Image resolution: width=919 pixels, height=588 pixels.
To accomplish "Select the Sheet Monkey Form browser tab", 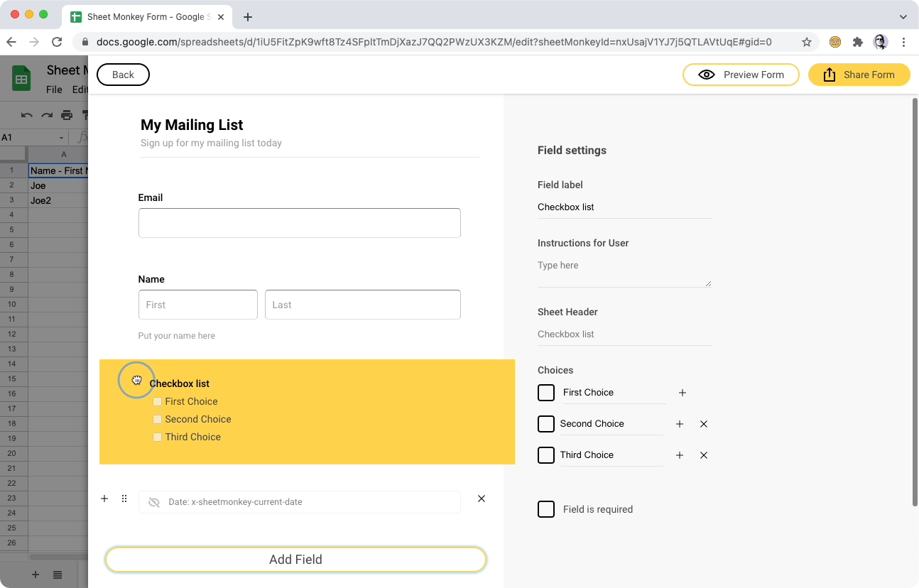I will pyautogui.click(x=148, y=16).
